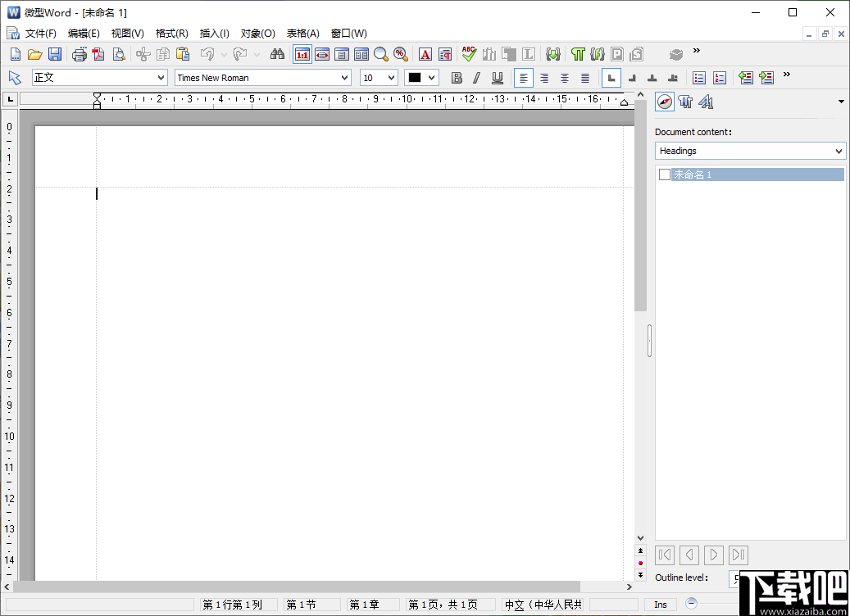Toggle underline formatting
The image size is (850, 616).
point(499,77)
